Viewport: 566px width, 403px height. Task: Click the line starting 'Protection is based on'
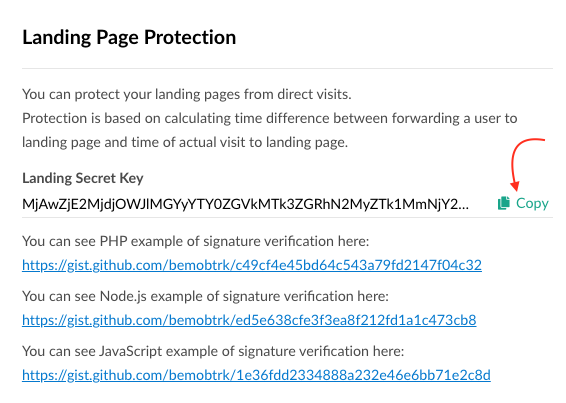[270, 118]
